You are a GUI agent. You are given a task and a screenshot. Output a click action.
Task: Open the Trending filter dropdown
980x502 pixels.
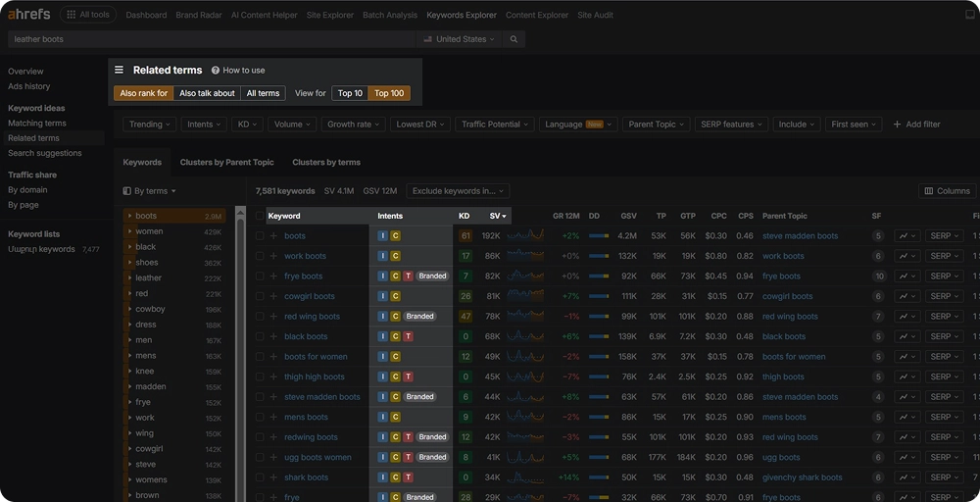click(x=149, y=125)
